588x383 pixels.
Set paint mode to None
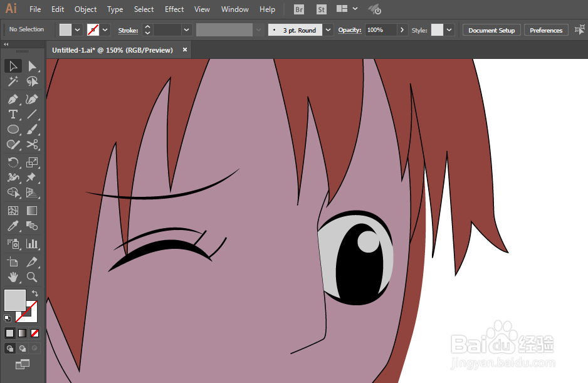coord(34,333)
